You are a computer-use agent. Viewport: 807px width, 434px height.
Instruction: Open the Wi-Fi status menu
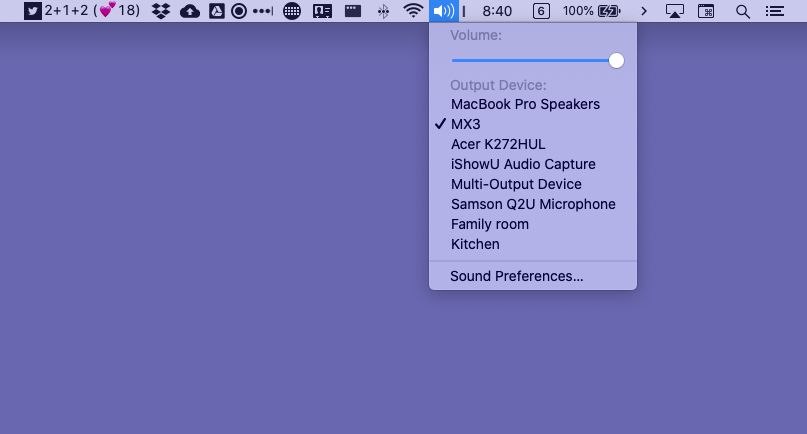(413, 11)
